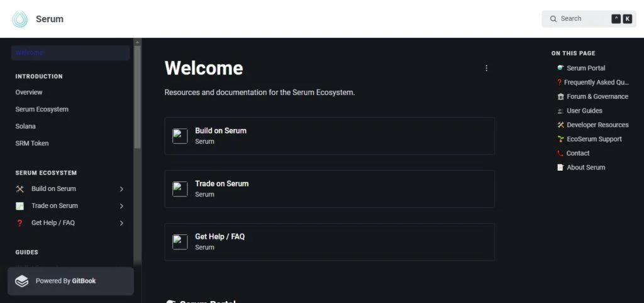The width and height of the screenshot is (644, 303).
Task: Click the sidebar vertical scrollbar
Action: tap(137, 94)
